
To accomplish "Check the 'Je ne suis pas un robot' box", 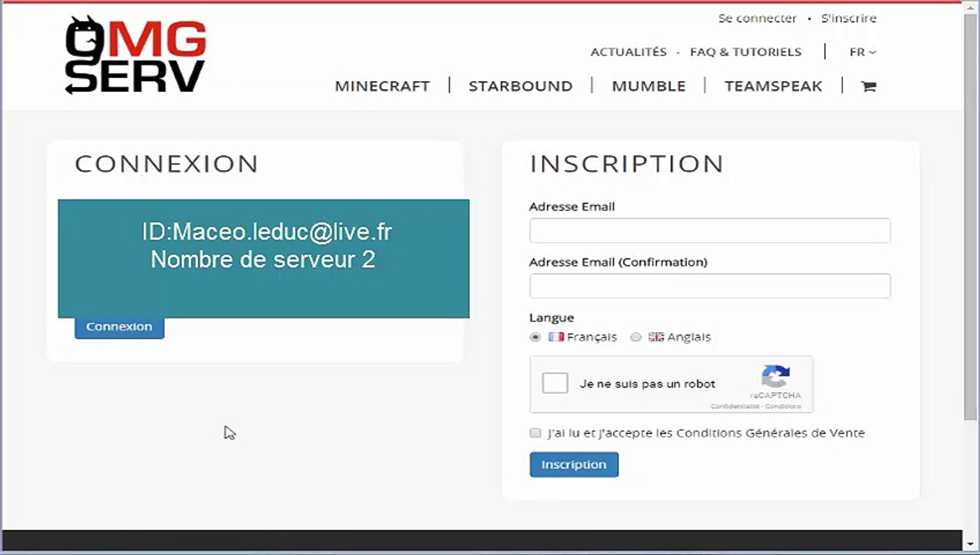I will 555,383.
